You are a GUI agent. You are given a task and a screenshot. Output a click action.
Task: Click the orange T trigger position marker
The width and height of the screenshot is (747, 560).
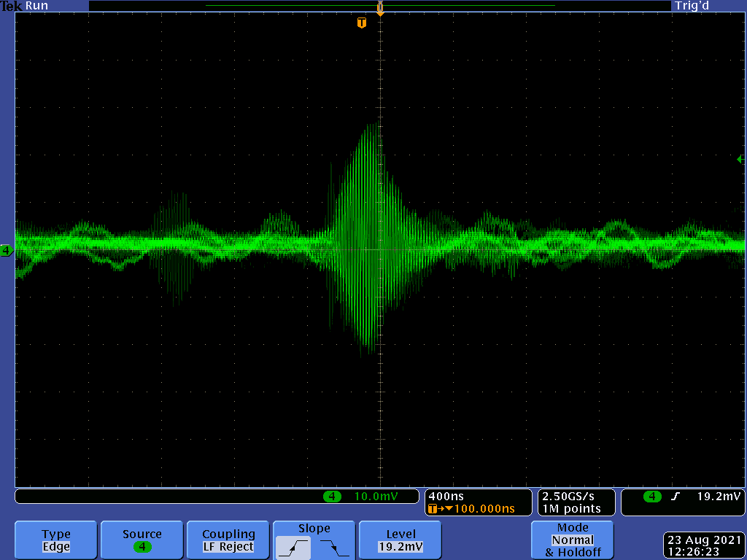coord(361,23)
